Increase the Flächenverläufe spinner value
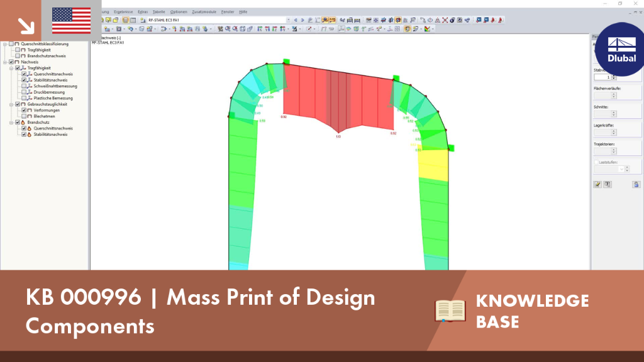644x362 pixels. [614, 94]
